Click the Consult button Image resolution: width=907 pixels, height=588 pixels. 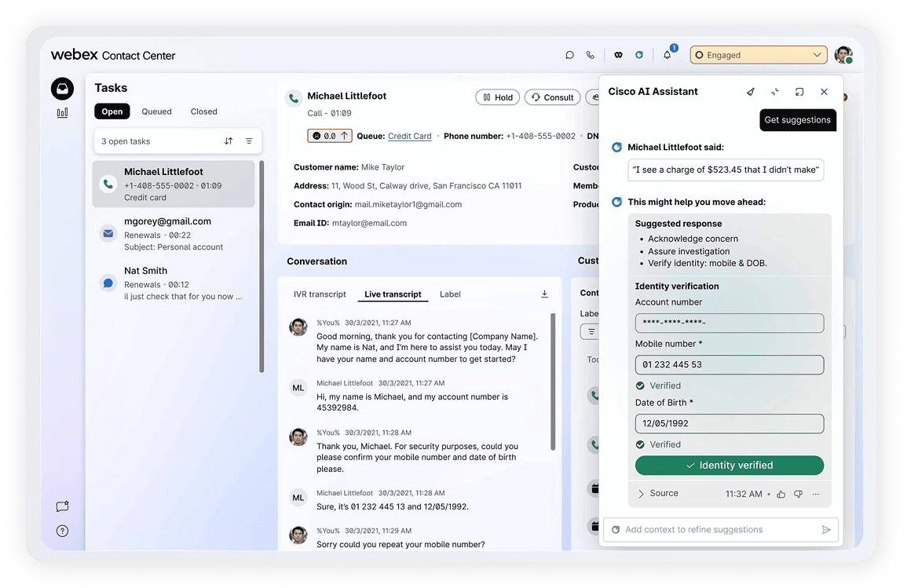[552, 97]
